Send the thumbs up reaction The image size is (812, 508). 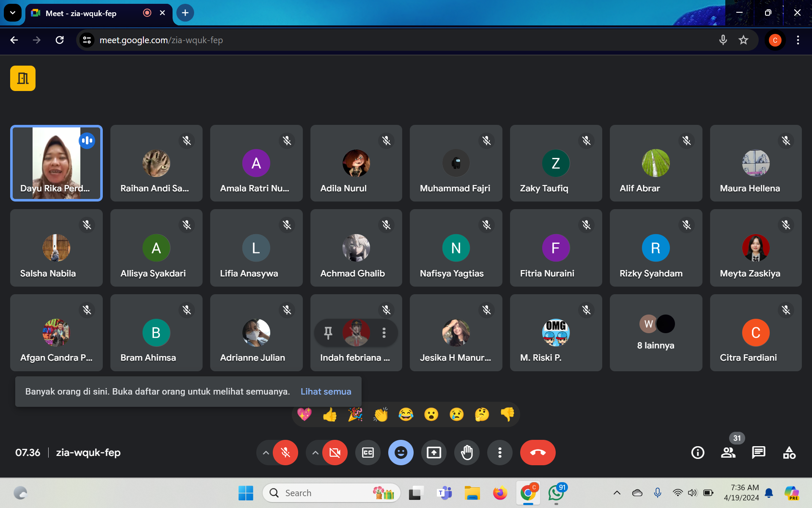[x=330, y=414]
